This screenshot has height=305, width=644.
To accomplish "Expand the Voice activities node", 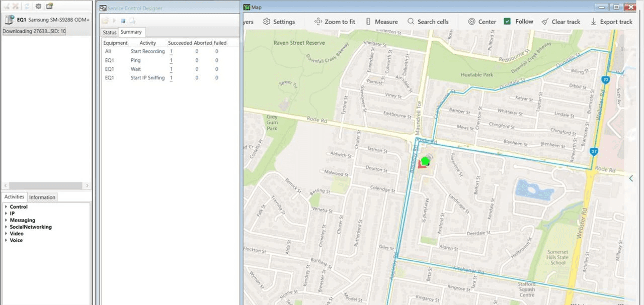I will (6, 240).
